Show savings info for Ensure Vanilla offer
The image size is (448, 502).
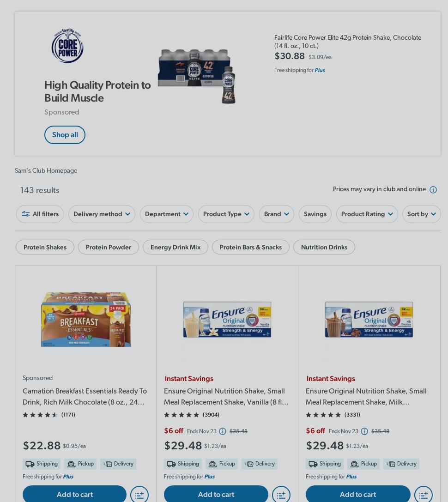pos(223,431)
